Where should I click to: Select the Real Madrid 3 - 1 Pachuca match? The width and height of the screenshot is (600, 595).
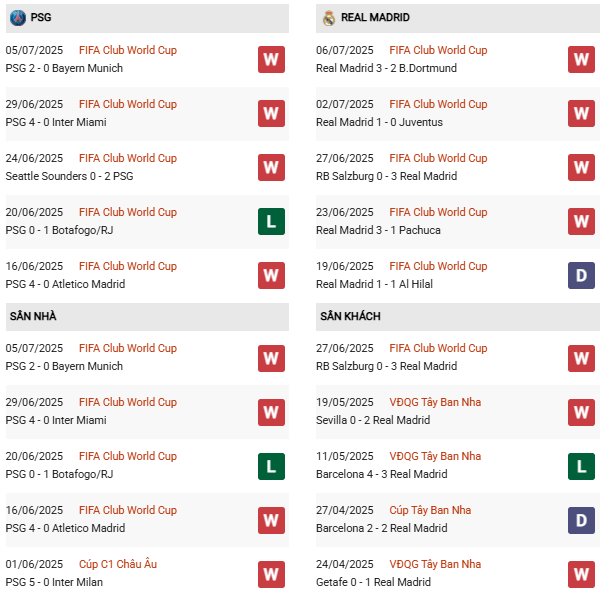[378, 230]
